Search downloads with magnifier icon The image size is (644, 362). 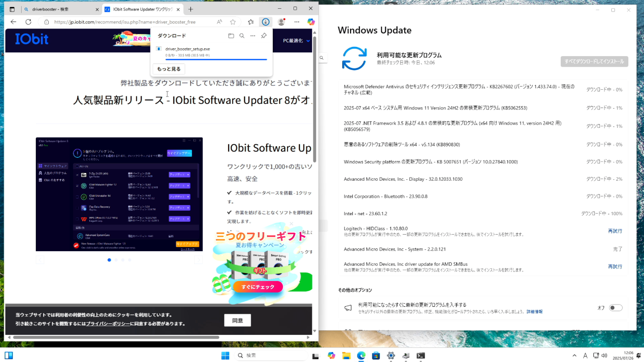242,35
